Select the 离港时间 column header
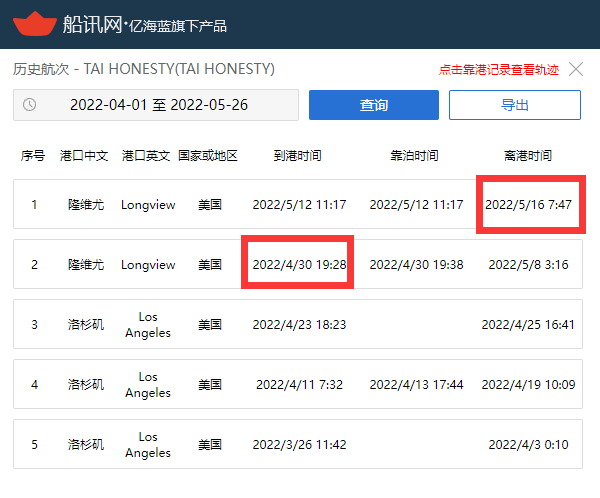Image resolution: width=600 pixels, height=498 pixels. coord(528,156)
